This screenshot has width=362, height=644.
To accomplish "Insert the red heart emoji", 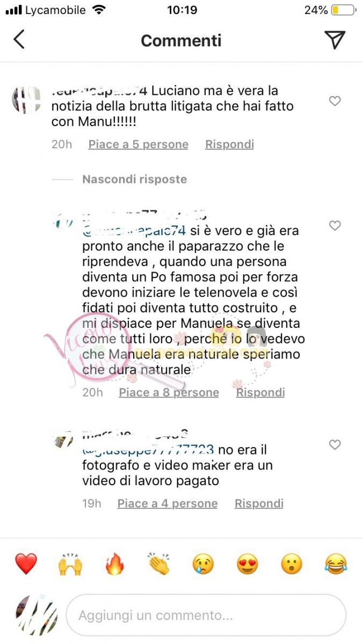I will pos(26,564).
